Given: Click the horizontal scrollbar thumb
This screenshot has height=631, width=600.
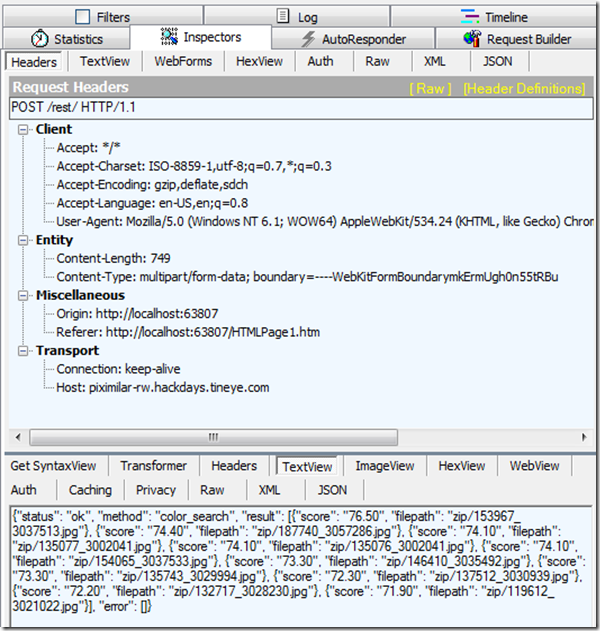Looking at the screenshot, I should point(213,437).
